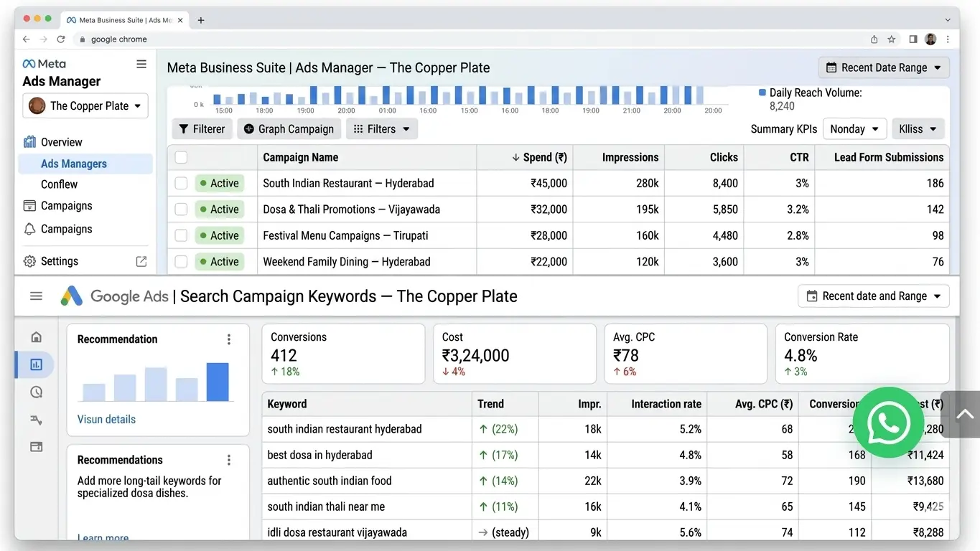The image size is (980, 551).
Task: Toggle the select-all campaigns checkbox
Action: pyautogui.click(x=181, y=157)
